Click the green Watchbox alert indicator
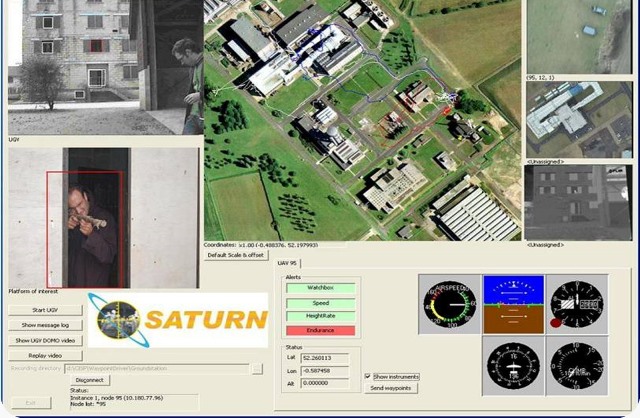Screen dimensions: 640x418 (x=319, y=288)
